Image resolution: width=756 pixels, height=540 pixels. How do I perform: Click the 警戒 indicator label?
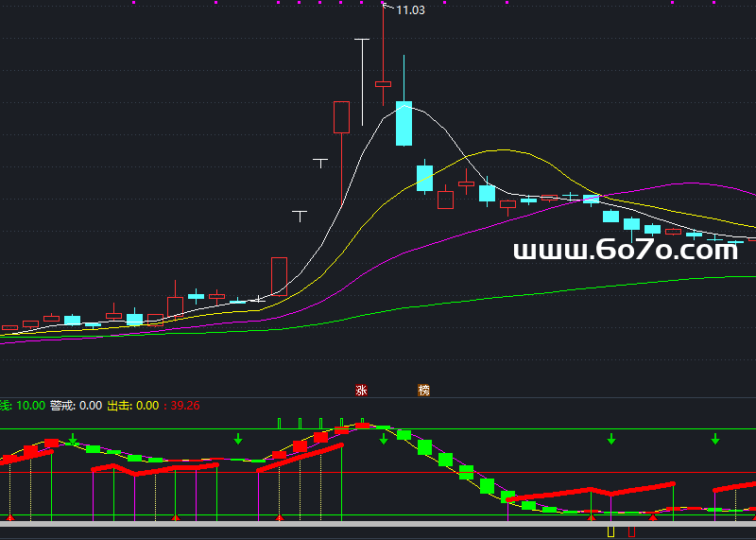[62, 406]
